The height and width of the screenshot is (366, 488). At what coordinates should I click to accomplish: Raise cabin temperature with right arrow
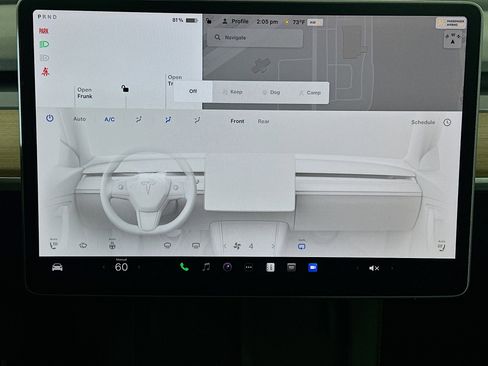[x=139, y=267]
